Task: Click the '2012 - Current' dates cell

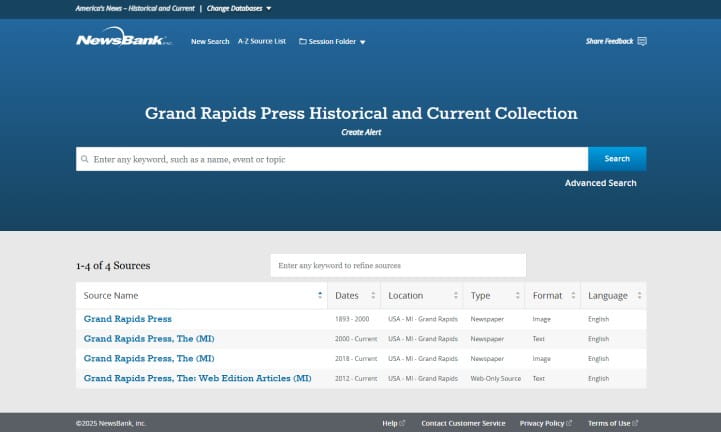Action: [356, 378]
